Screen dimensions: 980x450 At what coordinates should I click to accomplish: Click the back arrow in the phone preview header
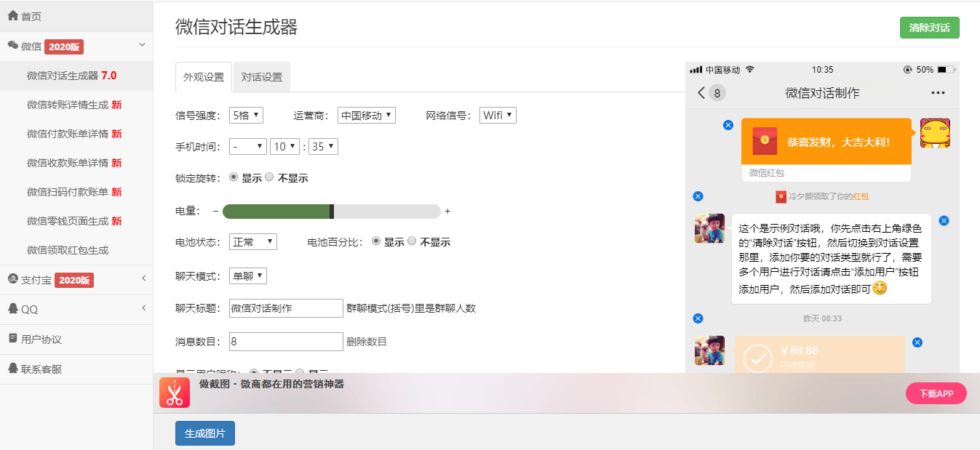(x=701, y=92)
